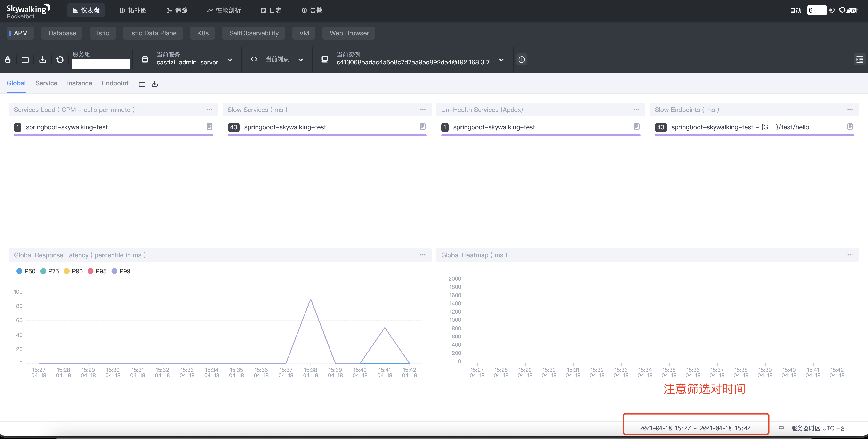Expand the 当前实例 instance dropdown
This screenshot has width=868, height=439.
point(501,60)
